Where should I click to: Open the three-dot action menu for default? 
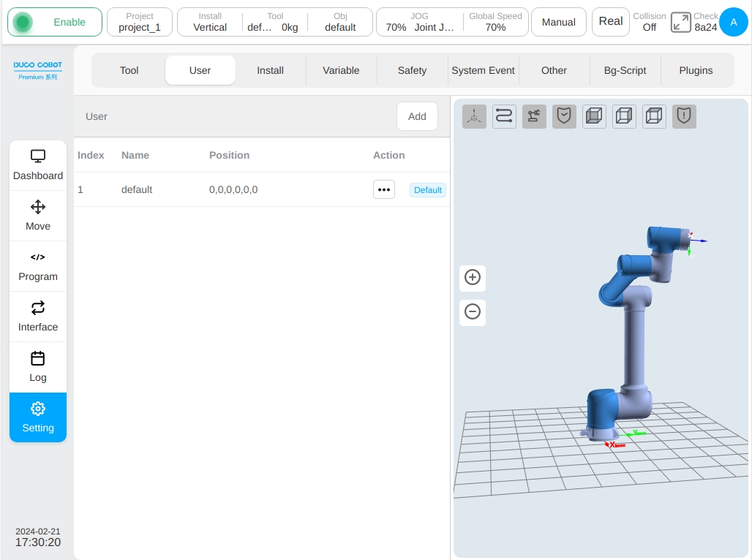pos(383,190)
